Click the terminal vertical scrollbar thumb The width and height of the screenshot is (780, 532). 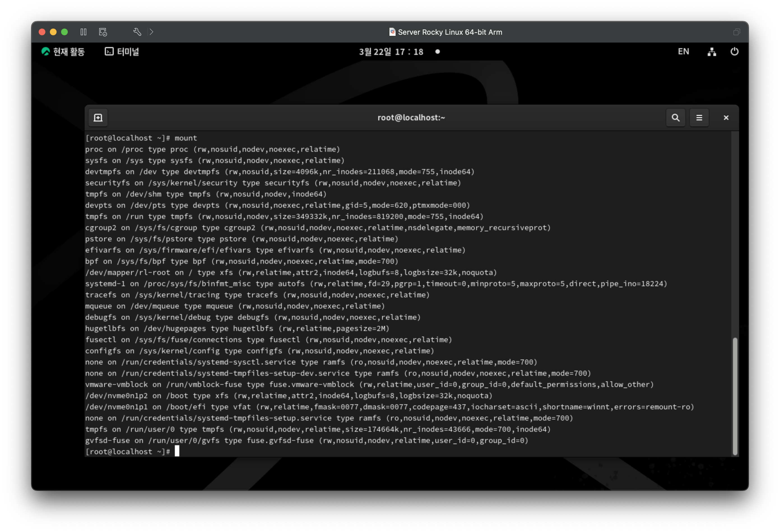(735, 396)
